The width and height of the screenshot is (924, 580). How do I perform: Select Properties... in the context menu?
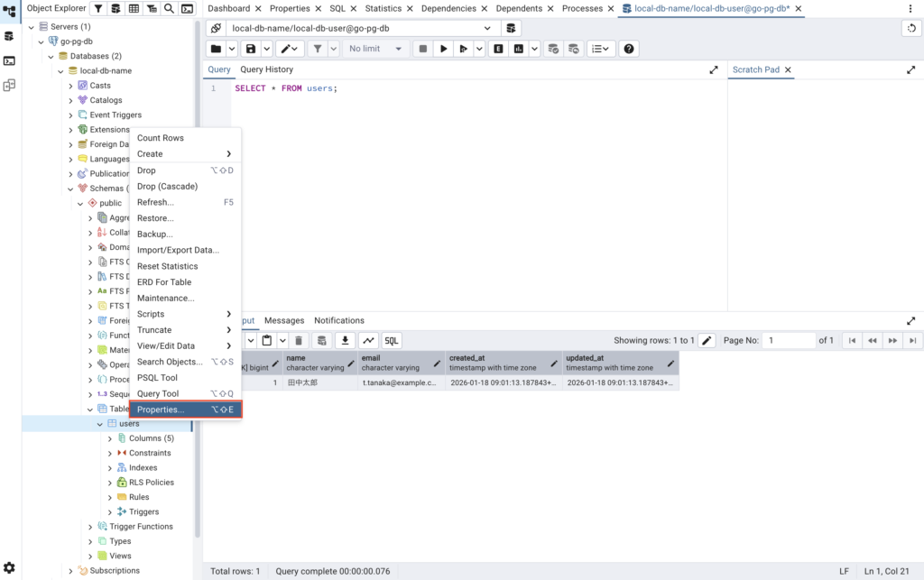point(161,410)
